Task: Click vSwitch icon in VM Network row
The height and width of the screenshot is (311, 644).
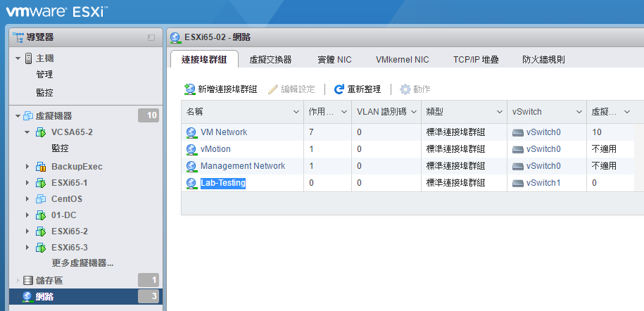Action: [x=518, y=133]
